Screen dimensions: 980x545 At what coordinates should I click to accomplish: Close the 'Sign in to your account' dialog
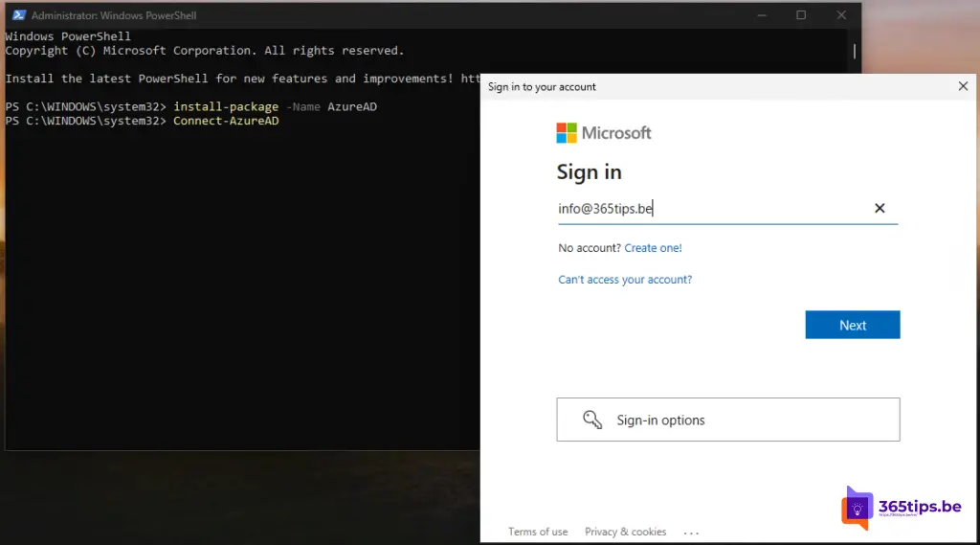point(963,86)
